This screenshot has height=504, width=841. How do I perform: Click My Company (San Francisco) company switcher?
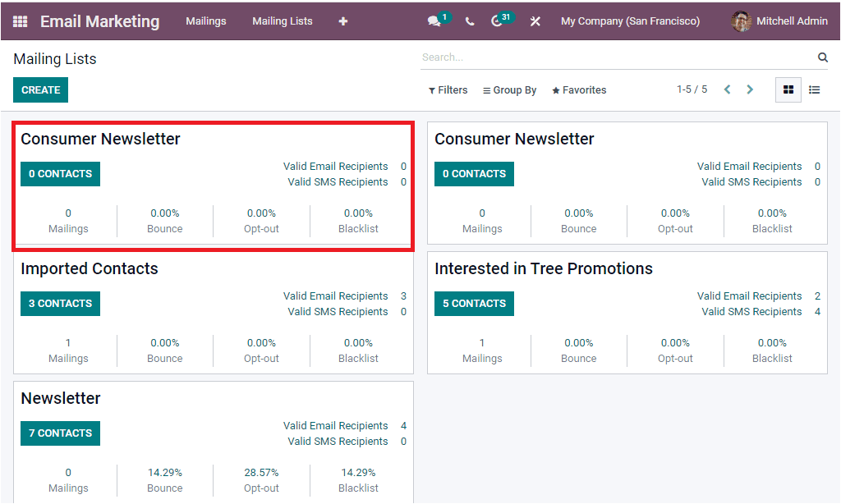click(x=630, y=21)
